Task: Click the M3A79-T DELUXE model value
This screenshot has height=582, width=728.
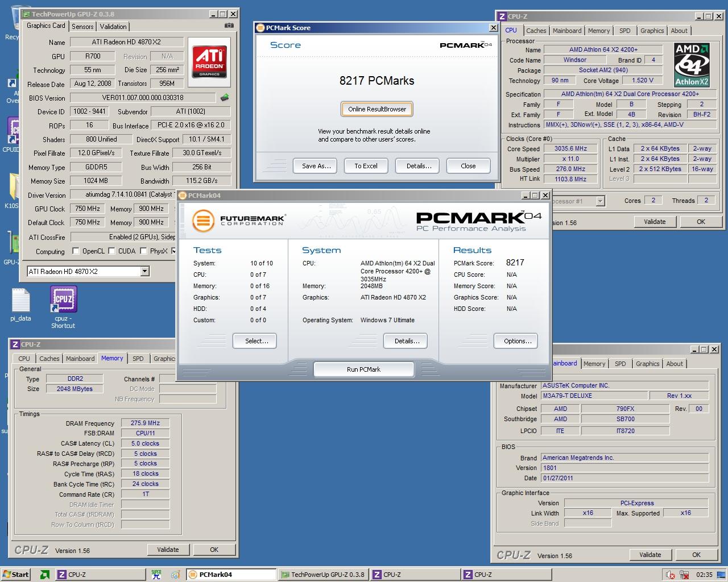Action: tap(594, 396)
